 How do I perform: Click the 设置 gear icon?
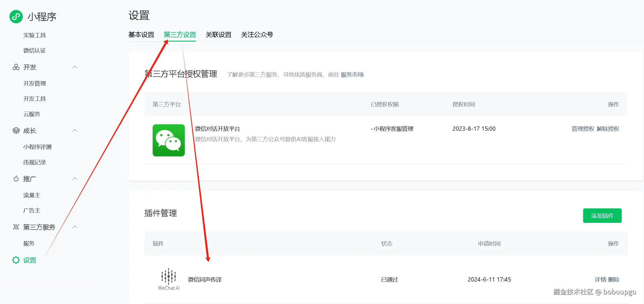tap(16, 260)
